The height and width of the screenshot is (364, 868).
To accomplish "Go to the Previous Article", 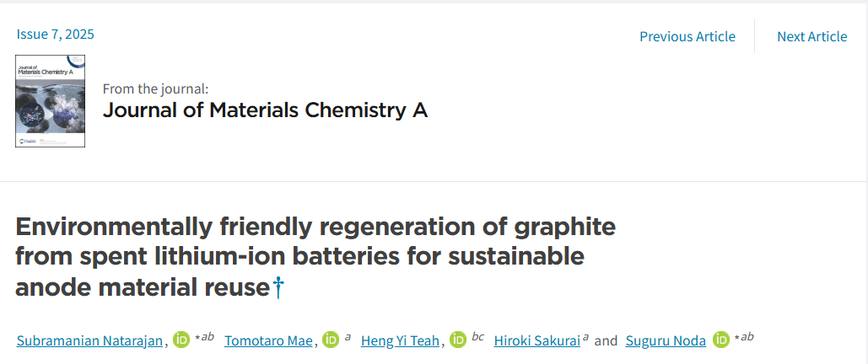I will point(687,36).
